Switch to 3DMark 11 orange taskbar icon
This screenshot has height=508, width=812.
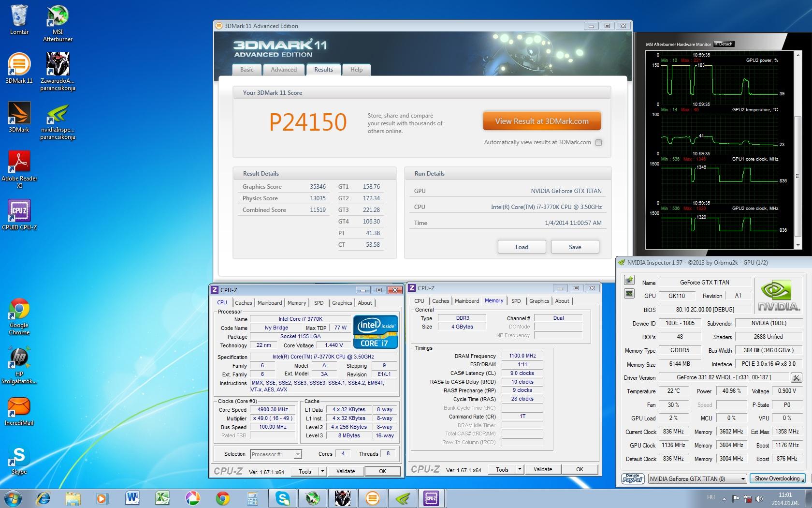[x=372, y=498]
